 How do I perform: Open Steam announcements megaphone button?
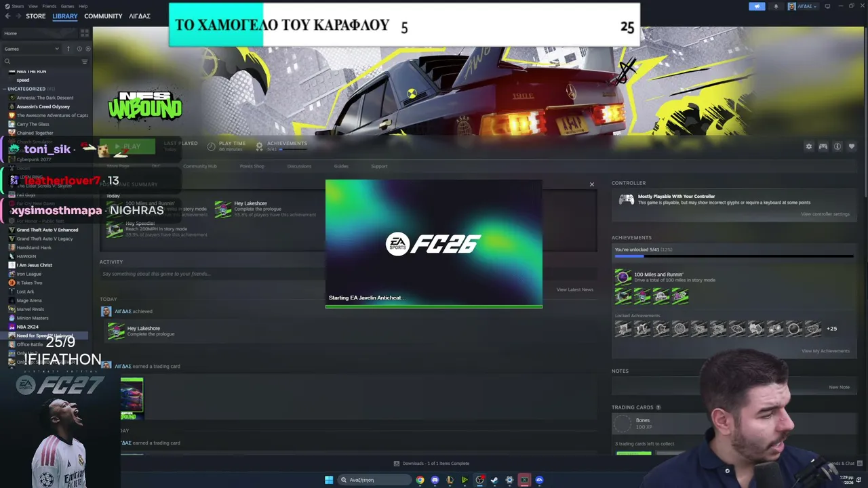pyautogui.click(x=757, y=6)
